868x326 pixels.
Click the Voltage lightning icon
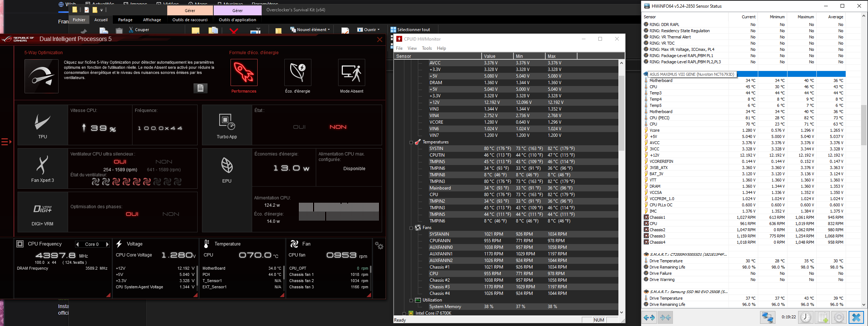coord(119,244)
